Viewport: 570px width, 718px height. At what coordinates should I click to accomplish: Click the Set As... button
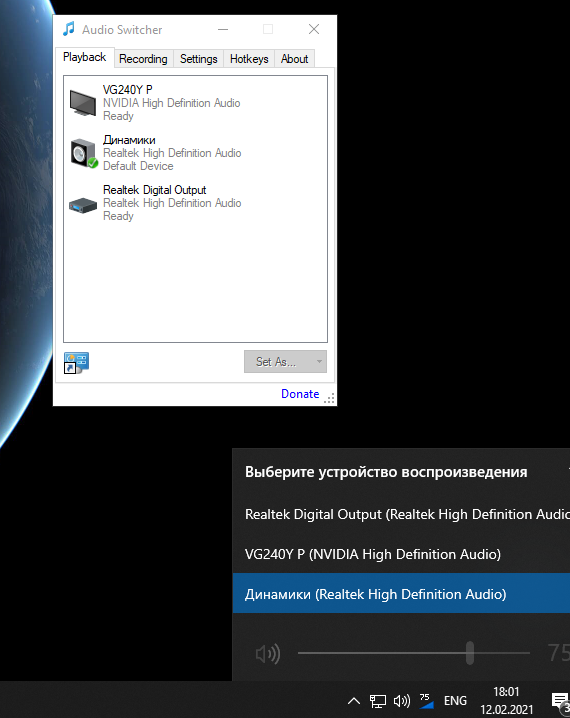click(x=285, y=362)
